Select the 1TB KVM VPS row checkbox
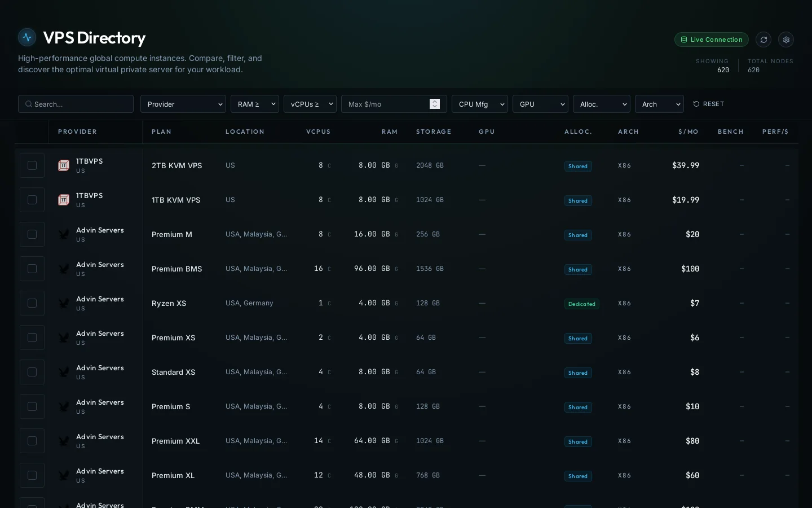 32,200
